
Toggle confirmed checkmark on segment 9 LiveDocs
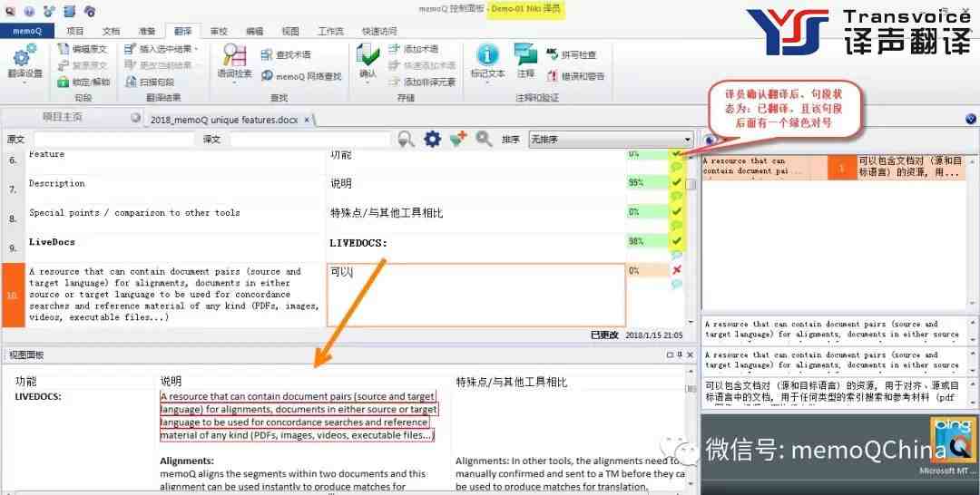676,240
